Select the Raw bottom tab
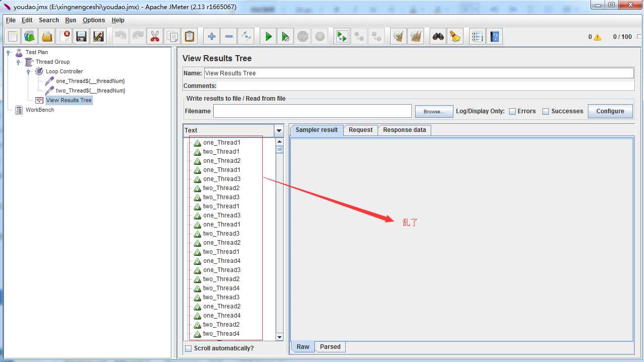644x362 pixels. (x=303, y=347)
